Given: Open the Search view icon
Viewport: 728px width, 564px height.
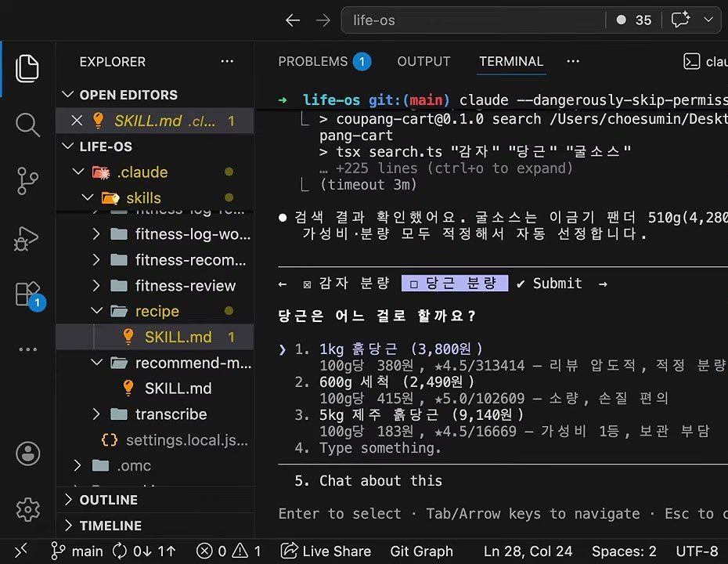Looking at the screenshot, I should pos(27,125).
